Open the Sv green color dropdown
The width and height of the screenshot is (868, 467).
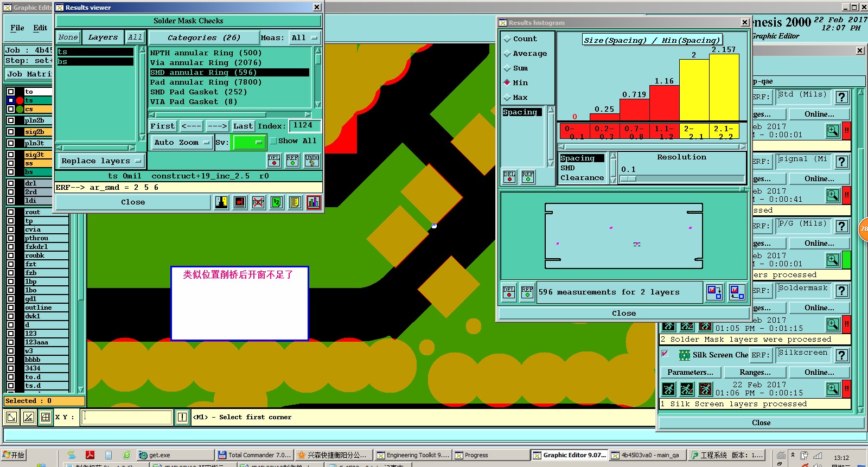click(x=250, y=143)
